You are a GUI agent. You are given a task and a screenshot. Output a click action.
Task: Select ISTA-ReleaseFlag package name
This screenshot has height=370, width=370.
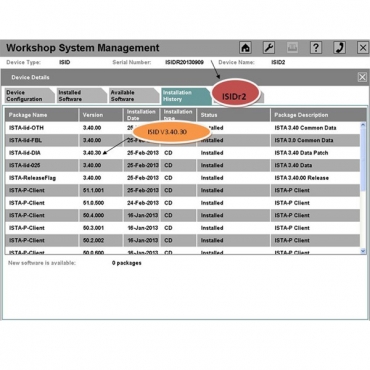coord(32,178)
